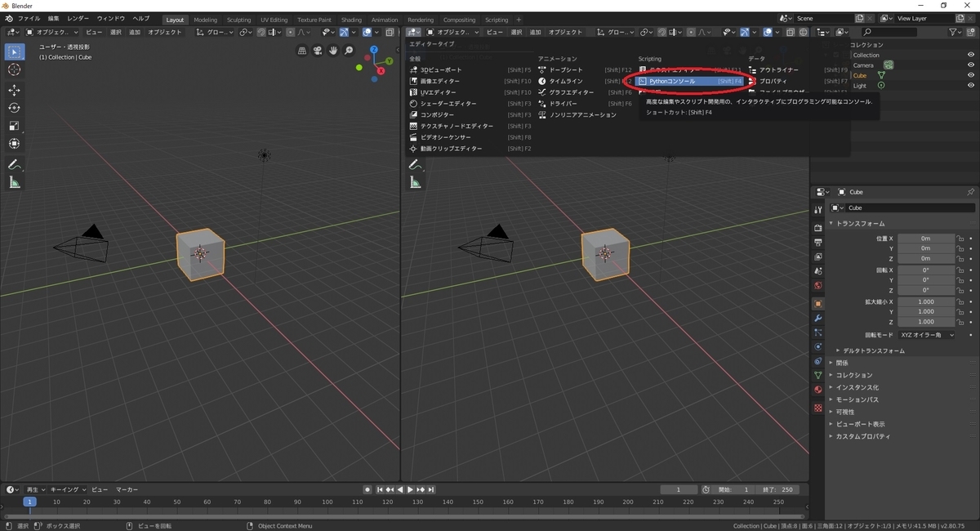This screenshot has width=980, height=531.
Task: Click the 追加 menu in left viewport header
Action: 135,32
